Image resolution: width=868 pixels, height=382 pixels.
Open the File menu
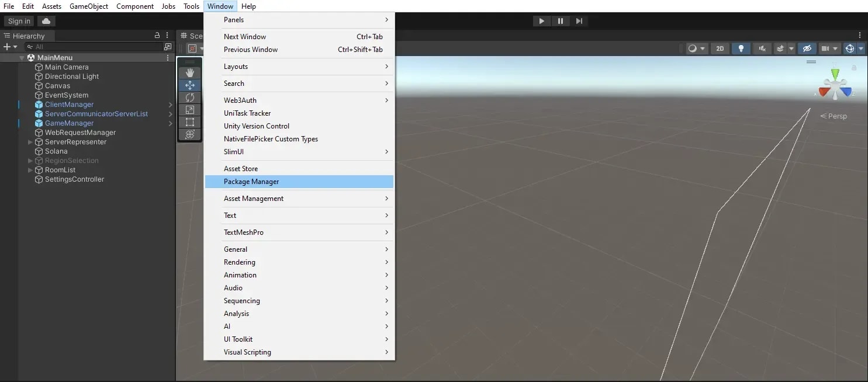click(x=9, y=6)
